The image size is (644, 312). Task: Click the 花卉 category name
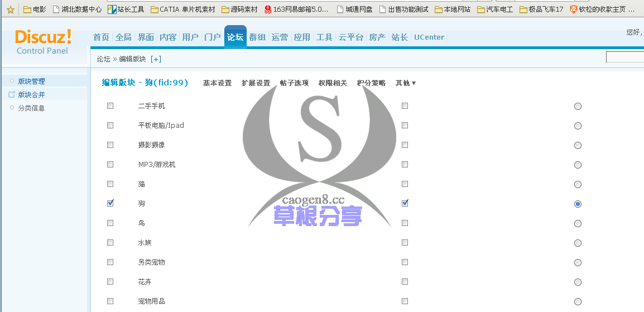pyautogui.click(x=145, y=282)
